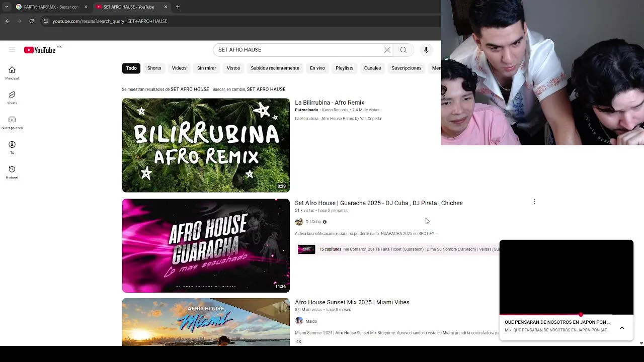Start voice search with microphone icon
This screenshot has height=362, width=644.
[x=426, y=50]
